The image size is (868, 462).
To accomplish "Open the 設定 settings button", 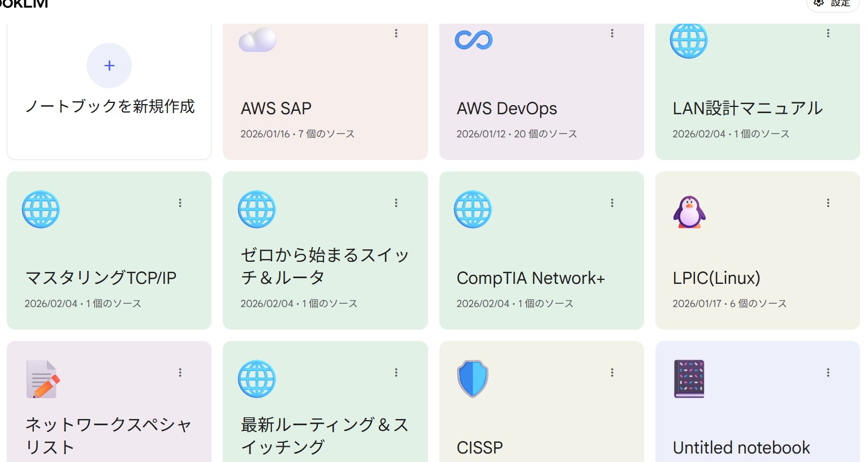I will coord(832,4).
